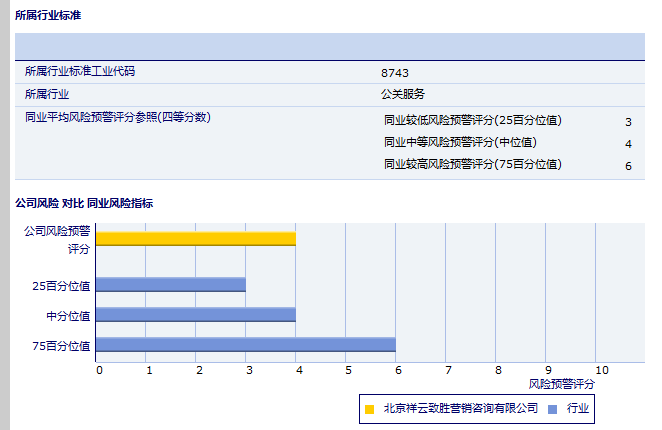The image size is (662, 430).
Task: Open the 同业平均风险预警评分参照(四等分数) link
Action: point(118,117)
